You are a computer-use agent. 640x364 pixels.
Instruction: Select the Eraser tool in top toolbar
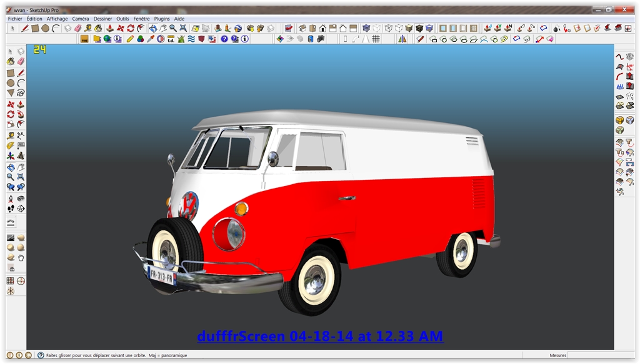tap(77, 28)
